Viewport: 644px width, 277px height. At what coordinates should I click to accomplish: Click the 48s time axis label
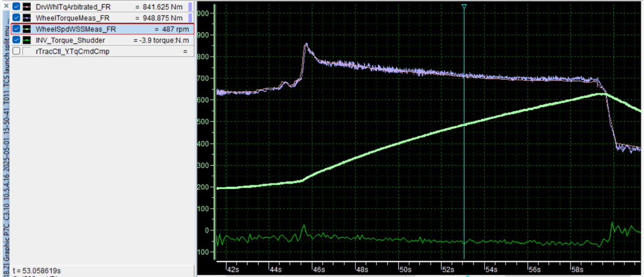[x=362, y=270]
